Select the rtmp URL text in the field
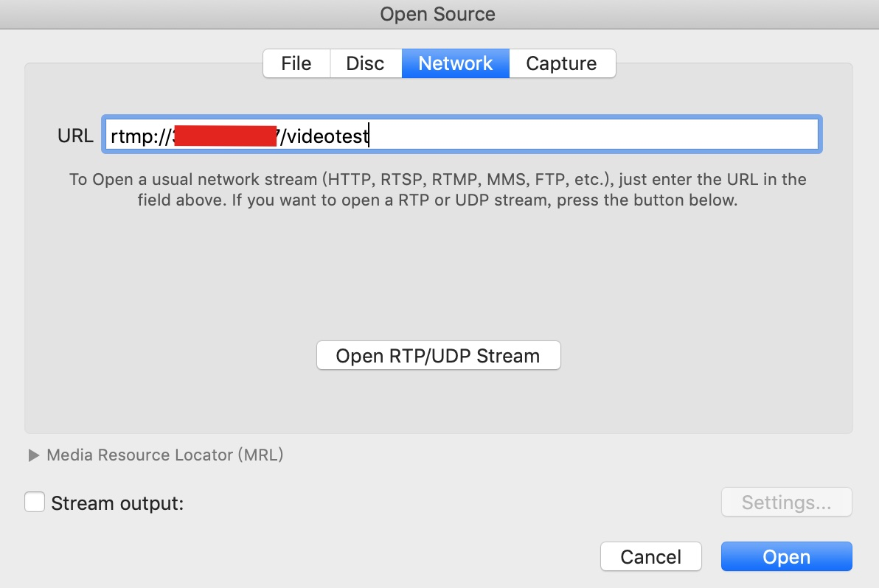 pos(236,135)
